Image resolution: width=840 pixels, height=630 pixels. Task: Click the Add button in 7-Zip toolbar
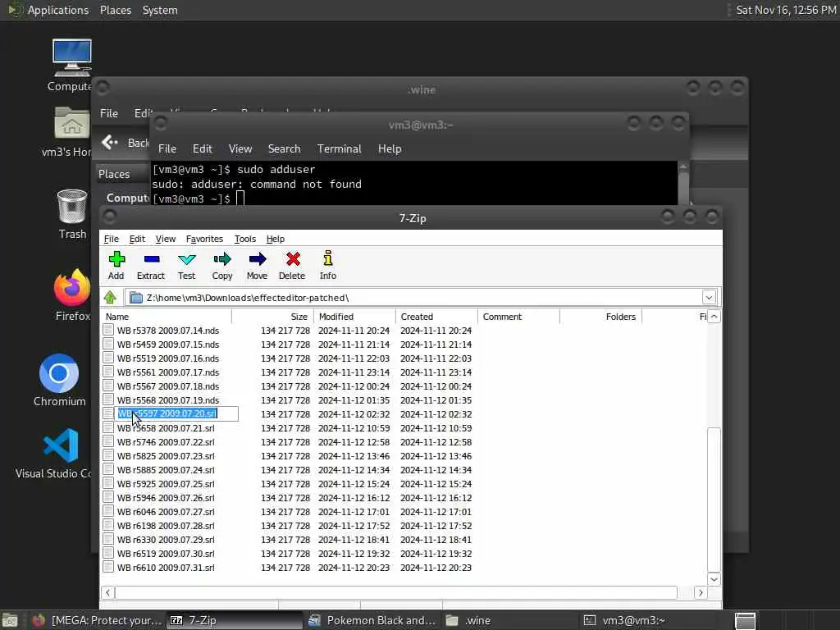click(x=116, y=265)
